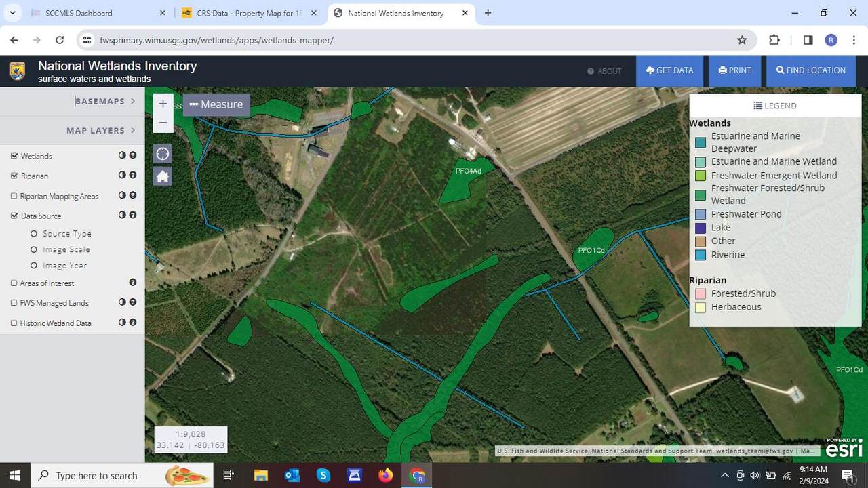
Task: Zoom out using the minus button
Action: pos(163,123)
